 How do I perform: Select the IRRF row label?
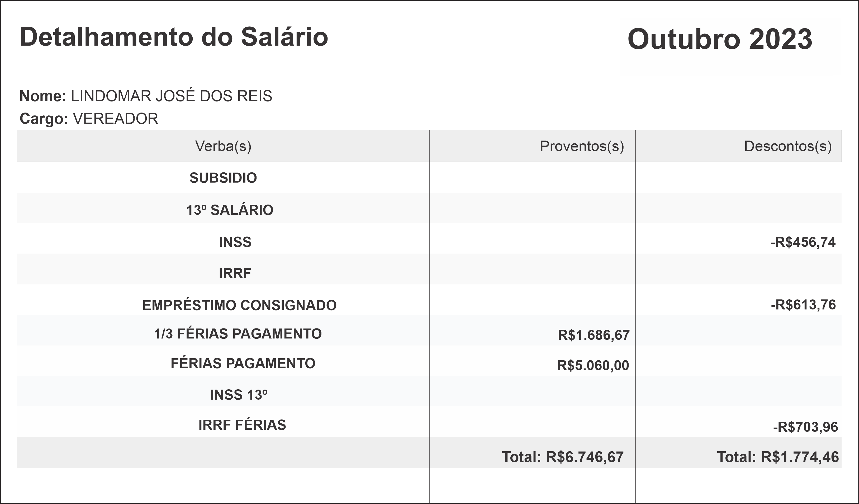click(235, 273)
